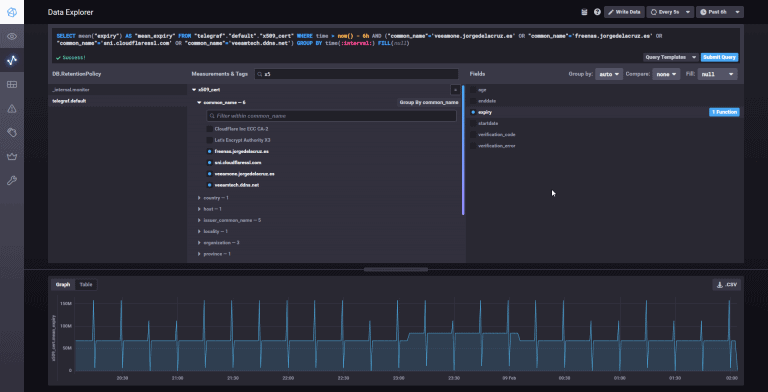Check Let's Encrypt Authority X3 tag value
768x392 pixels.
[210, 140]
